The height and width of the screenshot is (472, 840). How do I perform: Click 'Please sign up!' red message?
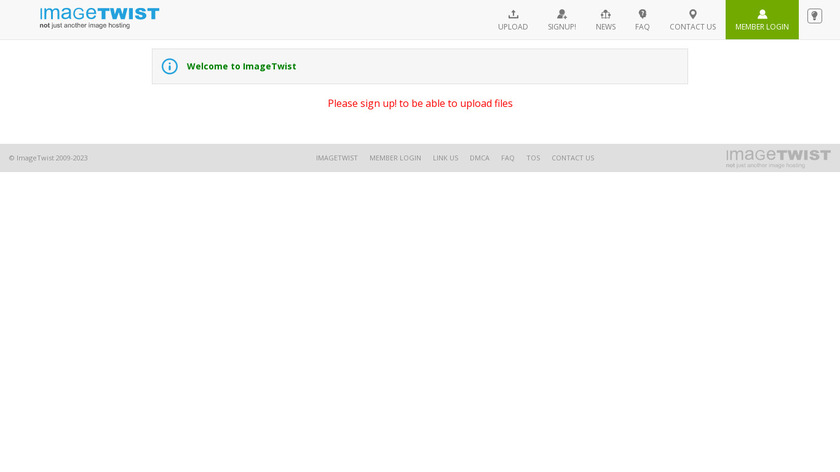click(x=420, y=103)
